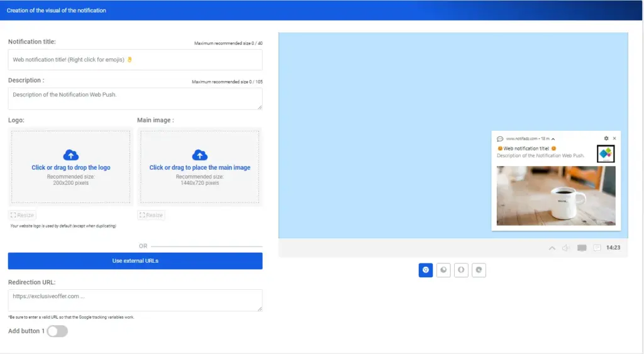This screenshot has width=644, height=354.
Task: Enable the Add button 1 toggle
Action: click(57, 331)
